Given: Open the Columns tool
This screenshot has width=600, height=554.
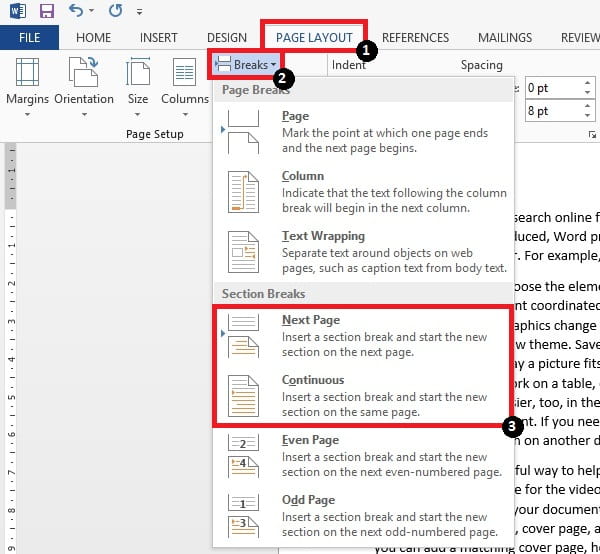Looking at the screenshot, I should point(185,83).
